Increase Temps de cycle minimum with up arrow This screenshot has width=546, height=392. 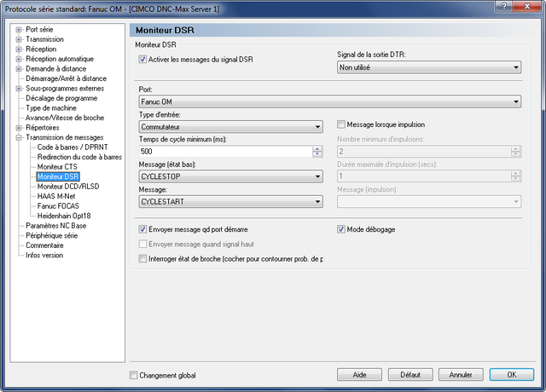tap(317, 148)
